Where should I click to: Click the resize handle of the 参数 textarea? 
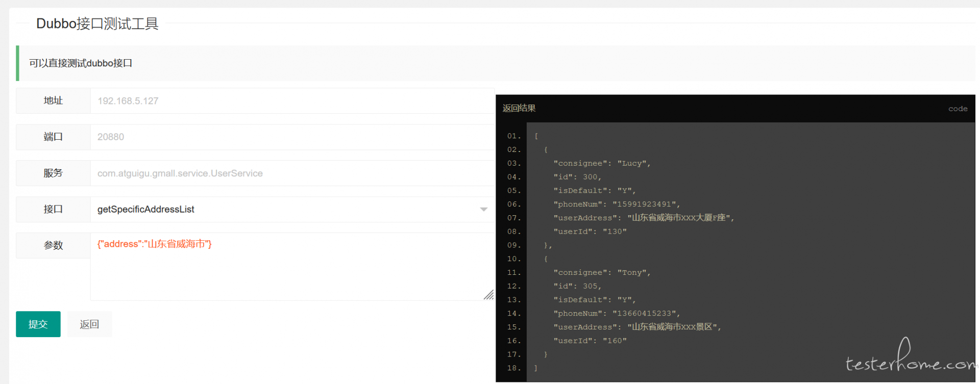(x=489, y=295)
